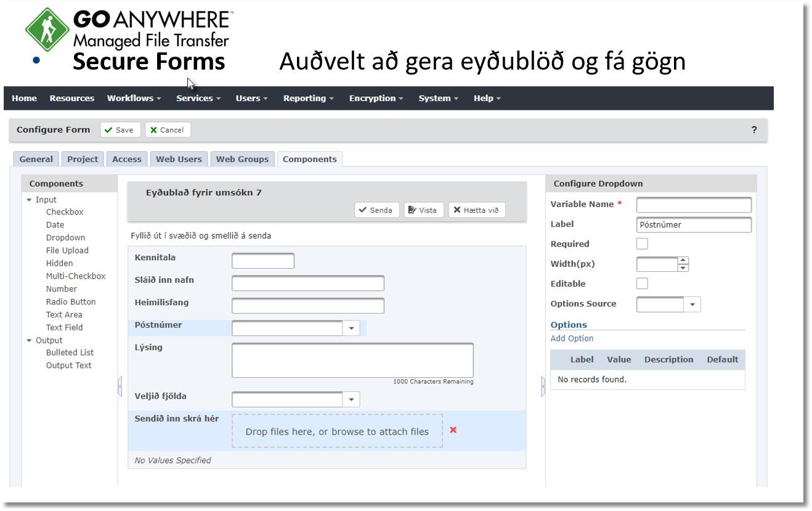Open the Services menu
Viewport: 812px width, 511px height.
198,98
